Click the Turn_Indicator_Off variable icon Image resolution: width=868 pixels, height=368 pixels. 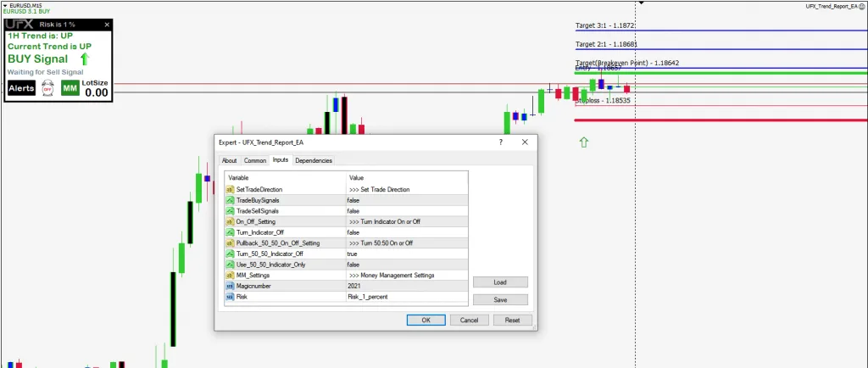point(230,232)
